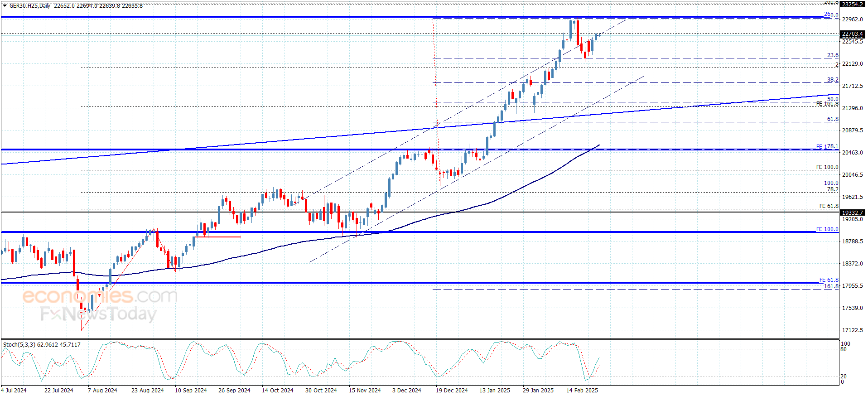Click the 18788.5 price axis value
The width and height of the screenshot is (868, 396).
coord(852,241)
